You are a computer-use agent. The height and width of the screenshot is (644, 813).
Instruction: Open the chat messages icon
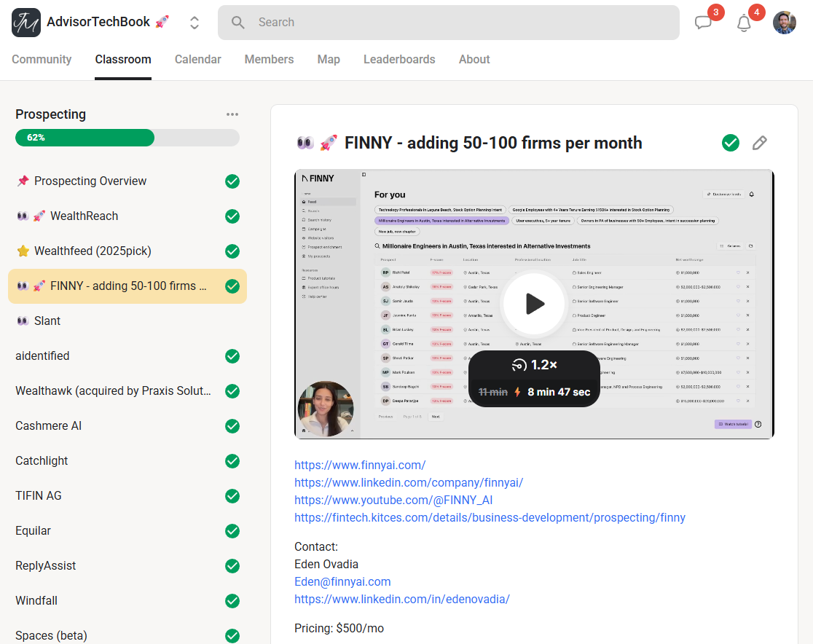[703, 23]
